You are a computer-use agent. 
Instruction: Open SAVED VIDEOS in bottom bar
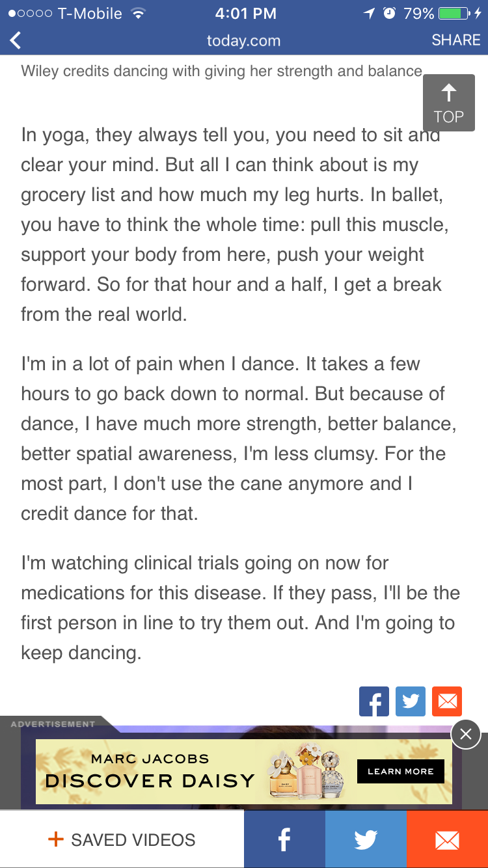point(122,839)
